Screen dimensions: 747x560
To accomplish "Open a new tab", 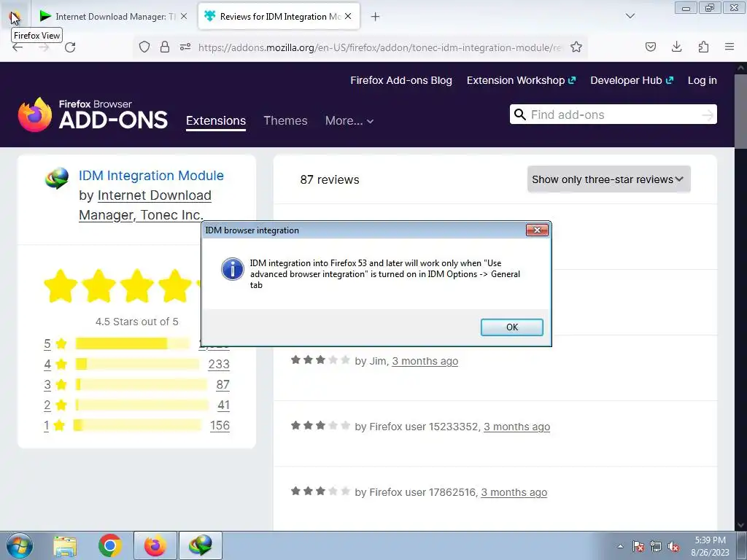I will pyautogui.click(x=376, y=17).
